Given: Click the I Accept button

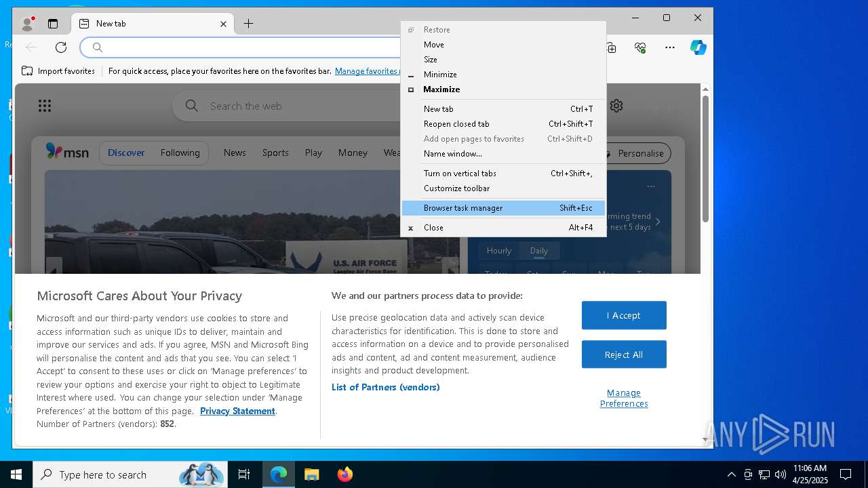Looking at the screenshot, I should pos(624,315).
